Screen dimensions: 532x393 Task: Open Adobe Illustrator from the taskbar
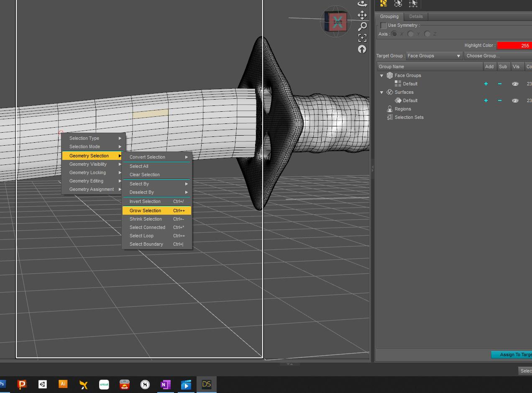coord(63,384)
